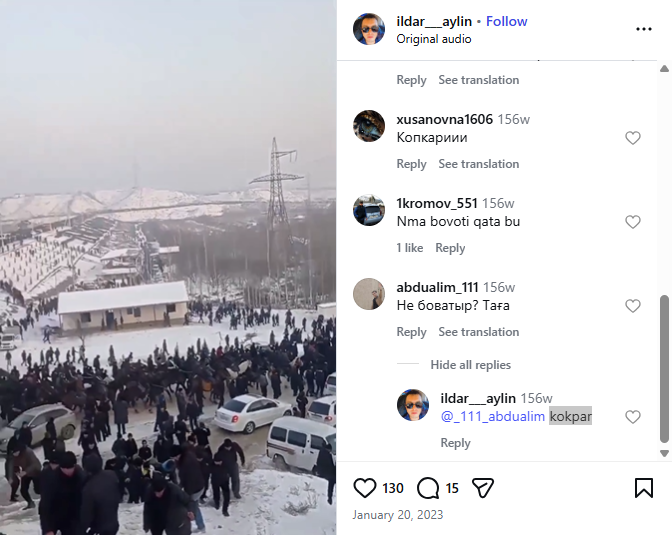Open the @_111_abdualim mention link
Image resolution: width=672 pixels, height=535 pixels.
pyautogui.click(x=493, y=416)
